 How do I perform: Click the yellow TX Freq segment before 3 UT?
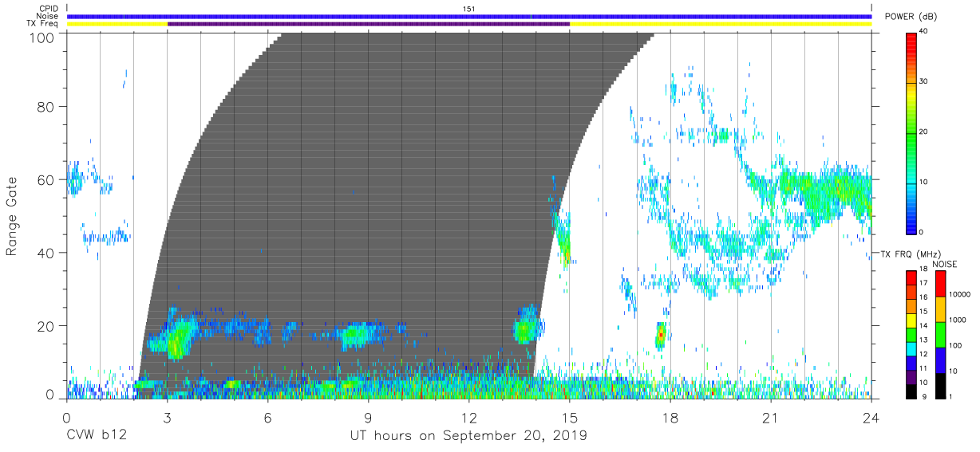pos(117,24)
